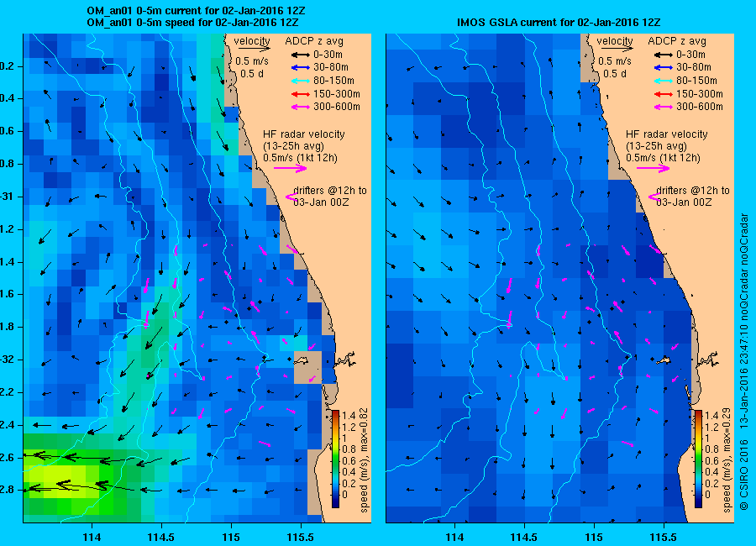Click '0.5 m/s' under velocity in left map
This screenshot has height=546, width=756.
pyautogui.click(x=252, y=61)
